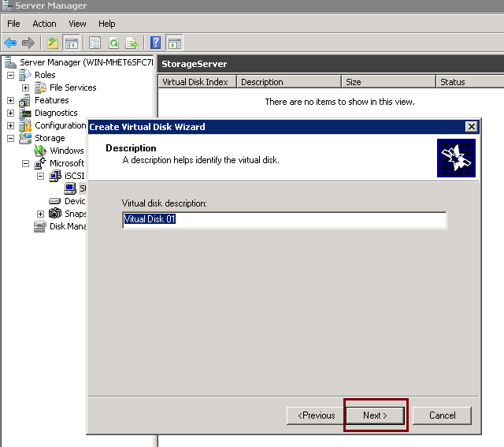Click the Export List toolbar icon
The width and height of the screenshot is (504, 447).
132,43
